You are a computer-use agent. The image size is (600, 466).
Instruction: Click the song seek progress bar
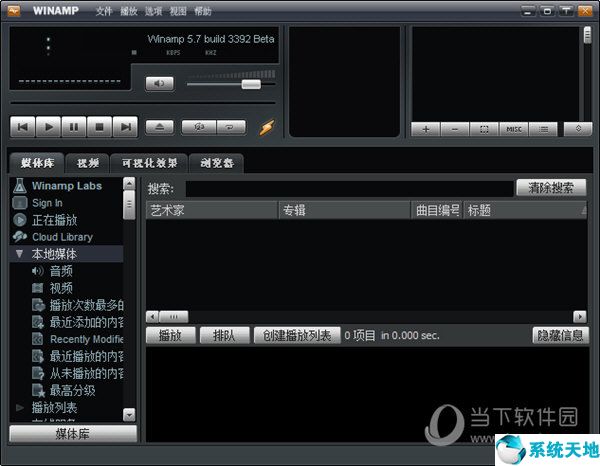click(x=143, y=103)
